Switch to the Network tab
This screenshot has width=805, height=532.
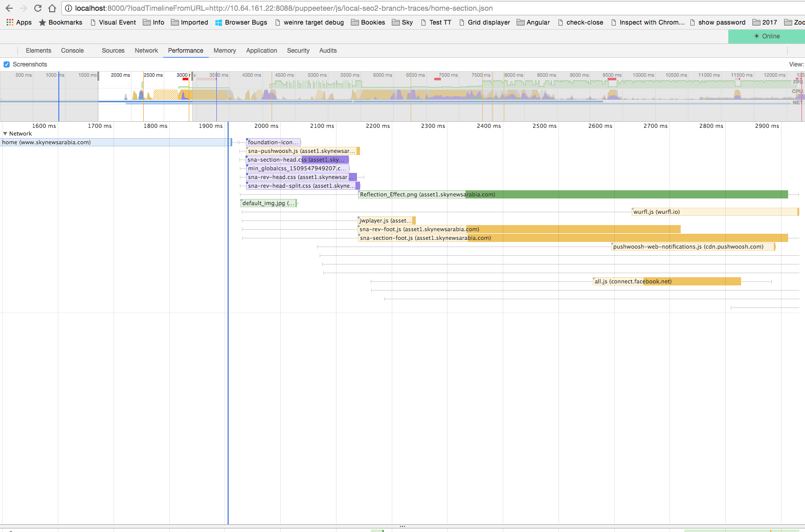click(146, 51)
